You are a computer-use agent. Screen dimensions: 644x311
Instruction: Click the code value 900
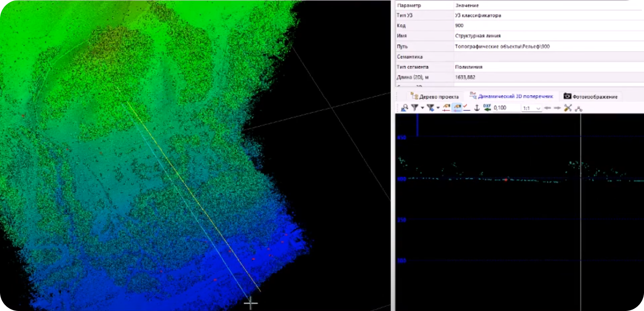pos(459,26)
